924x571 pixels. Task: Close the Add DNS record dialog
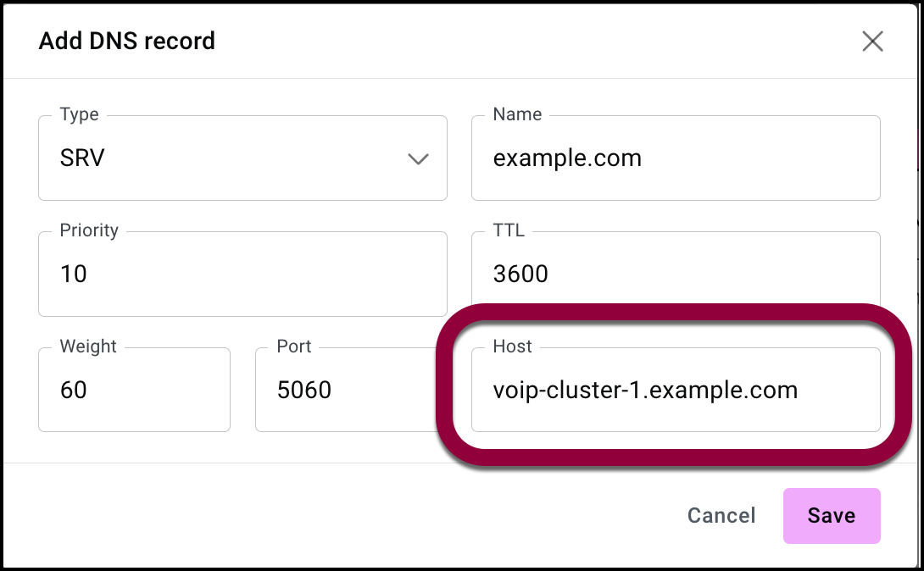[872, 41]
